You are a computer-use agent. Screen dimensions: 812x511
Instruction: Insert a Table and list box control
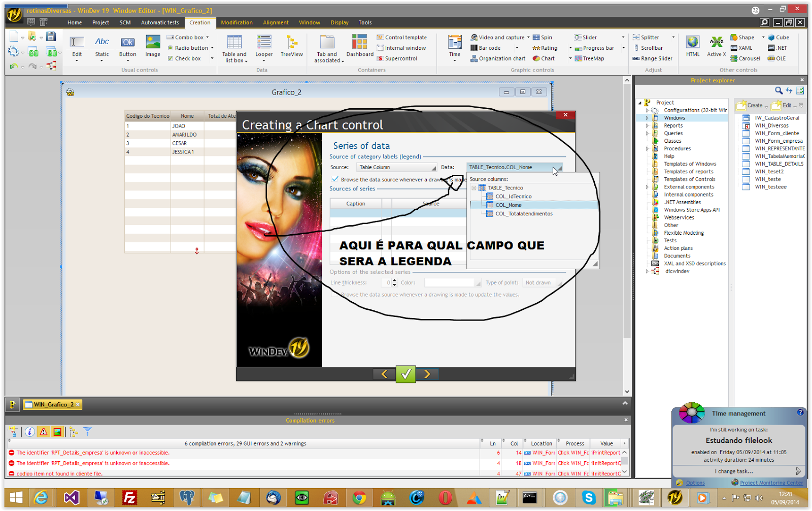point(234,49)
